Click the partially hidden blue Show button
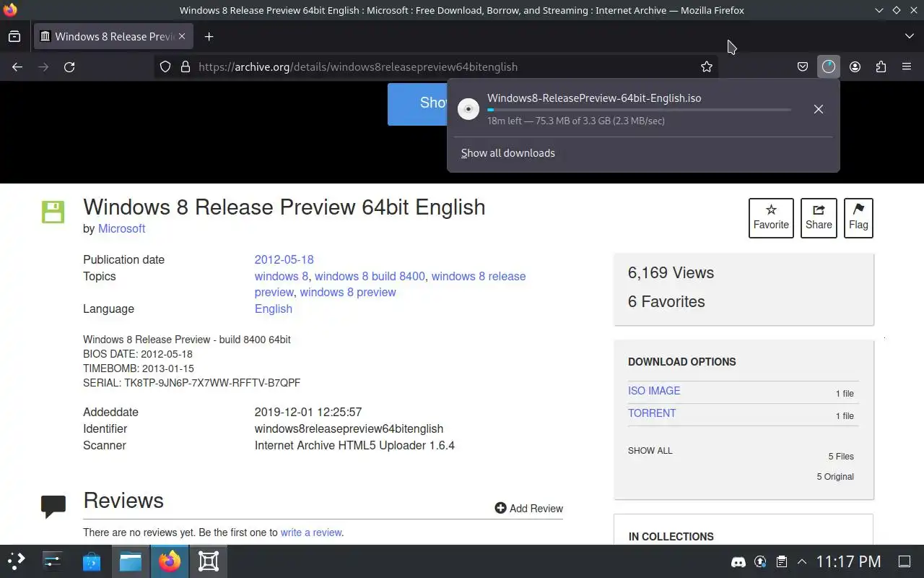 point(417,104)
